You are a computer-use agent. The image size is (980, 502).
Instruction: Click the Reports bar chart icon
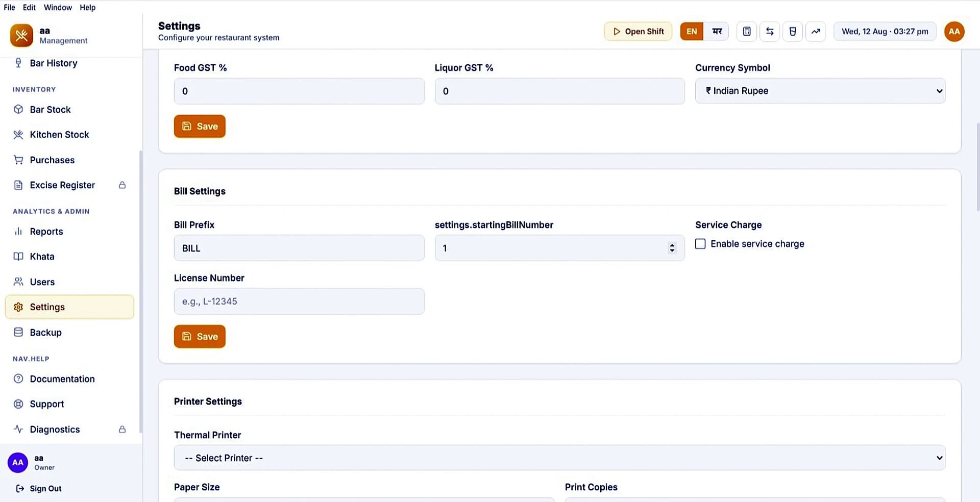click(18, 231)
